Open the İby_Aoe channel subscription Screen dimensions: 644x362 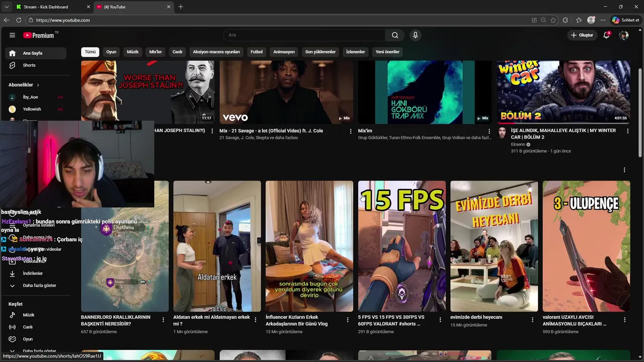(x=36, y=97)
